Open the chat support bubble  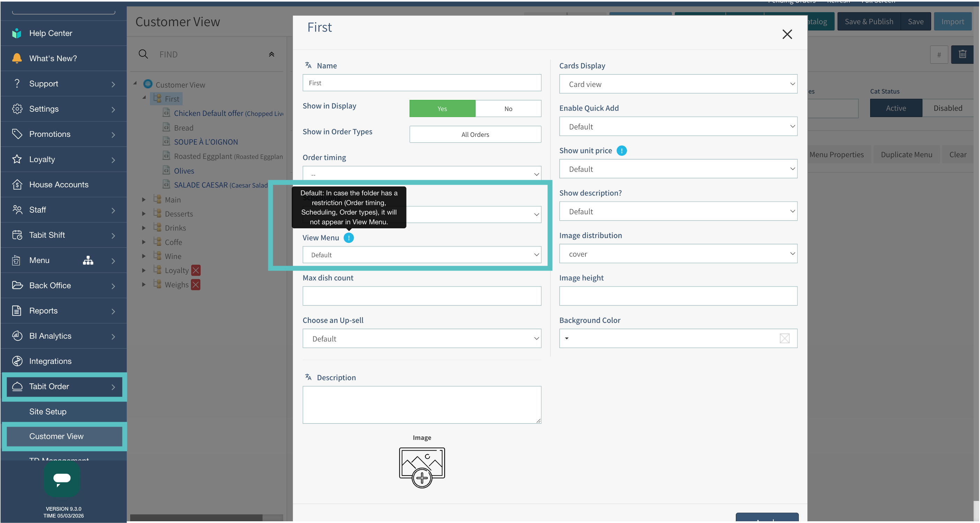[62, 479]
